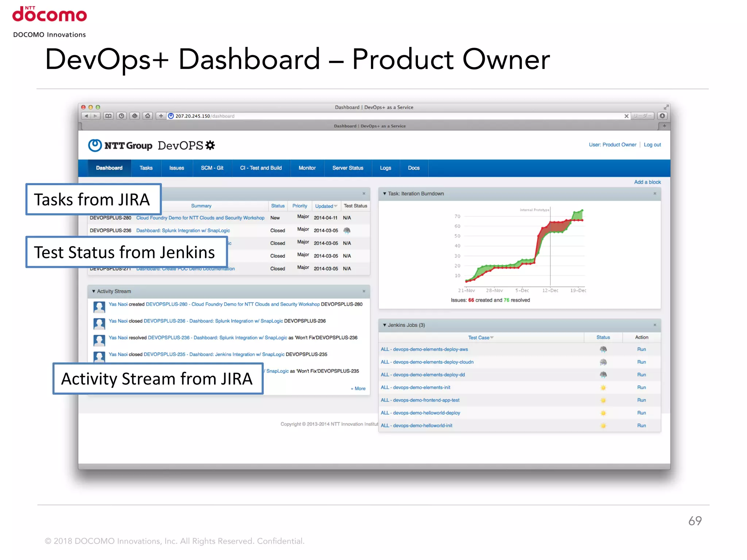Click 'Issues: 66 created and 76 resolved' text

click(x=490, y=300)
